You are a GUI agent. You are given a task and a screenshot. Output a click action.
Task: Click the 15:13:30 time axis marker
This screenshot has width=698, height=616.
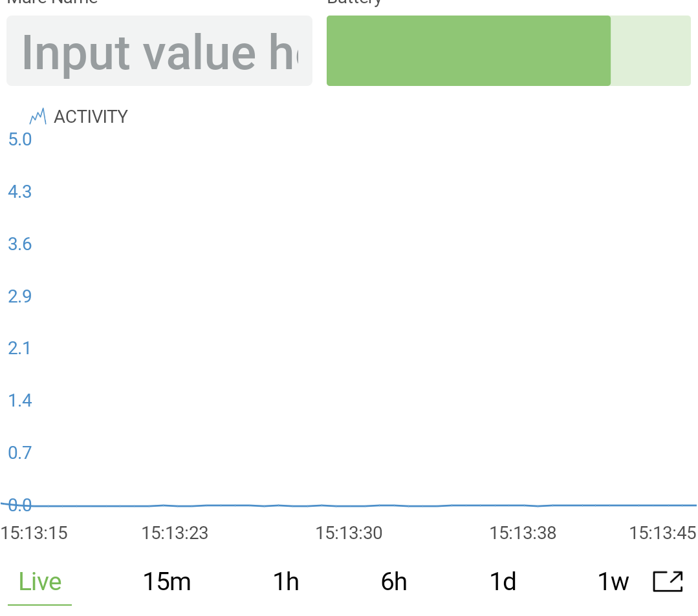click(349, 533)
